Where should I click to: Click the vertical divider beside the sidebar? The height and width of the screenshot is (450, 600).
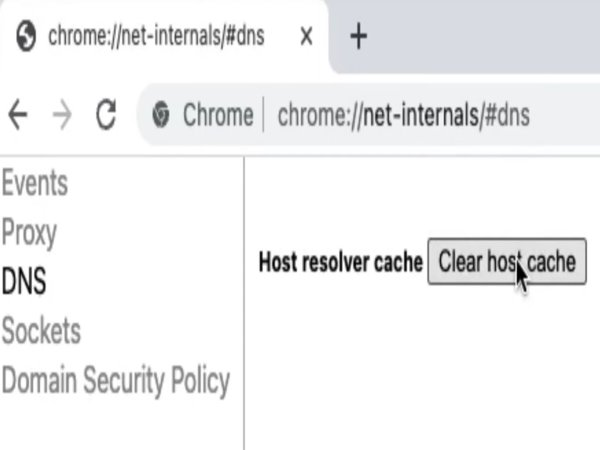click(x=244, y=302)
